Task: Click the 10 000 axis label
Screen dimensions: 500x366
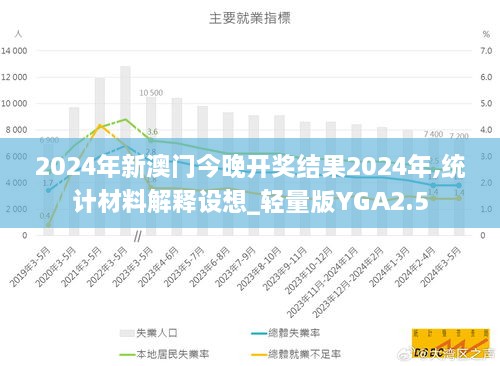Action: (14, 104)
